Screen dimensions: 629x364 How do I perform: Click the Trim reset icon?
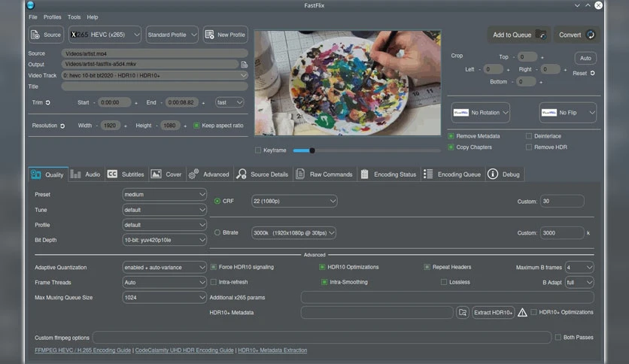click(x=47, y=102)
